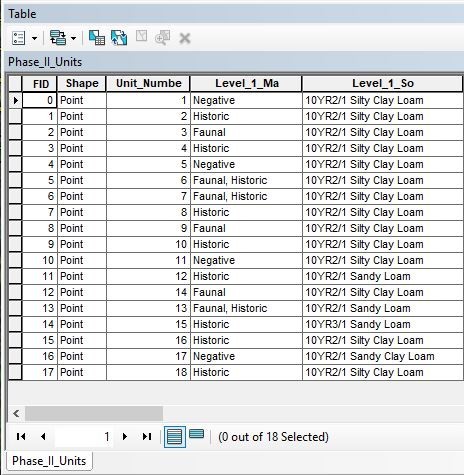Expand the Related Tables dropdown arrow
The image size is (464, 475).
74,38
